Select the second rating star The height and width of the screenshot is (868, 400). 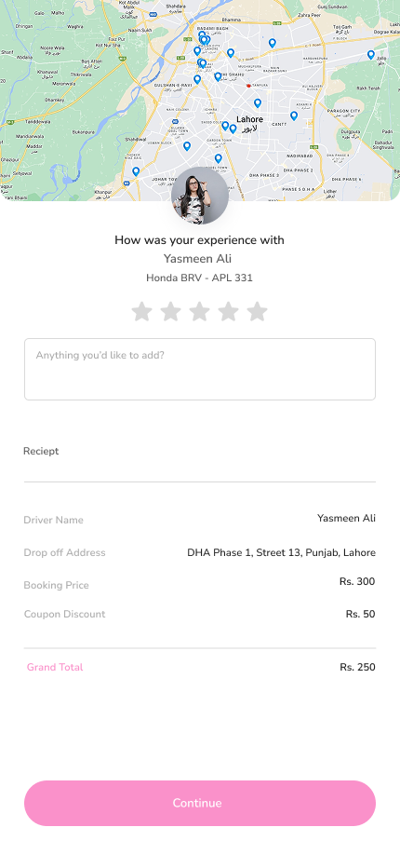pos(170,312)
